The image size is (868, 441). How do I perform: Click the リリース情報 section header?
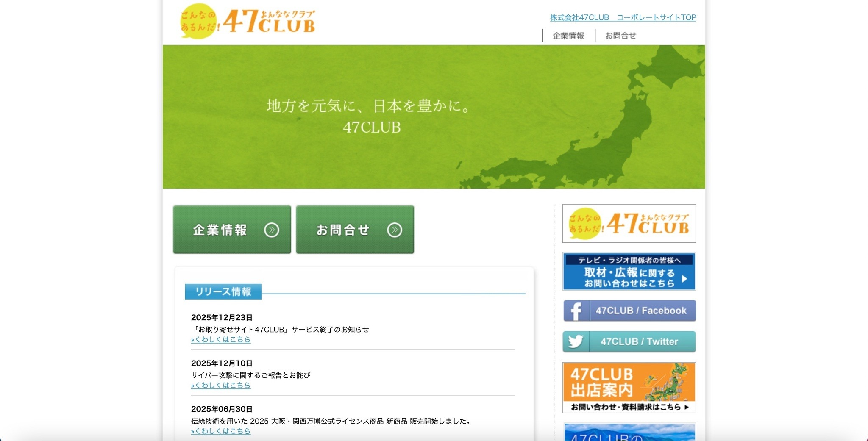click(223, 291)
